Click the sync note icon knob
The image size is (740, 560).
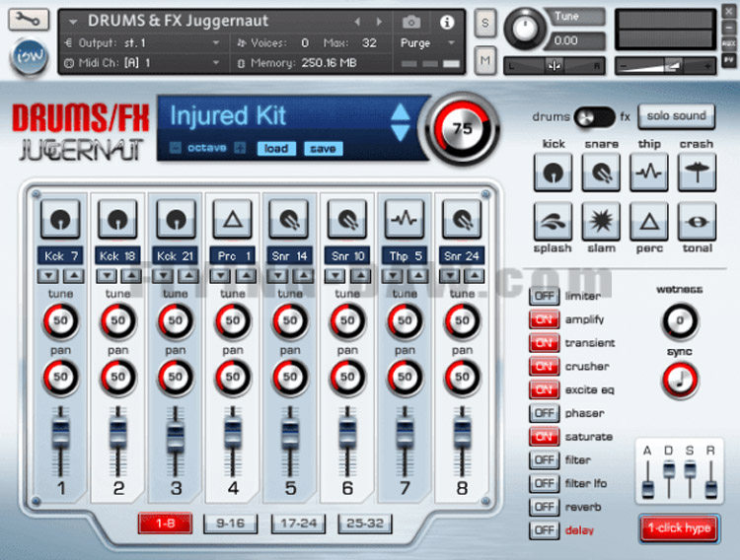click(680, 381)
